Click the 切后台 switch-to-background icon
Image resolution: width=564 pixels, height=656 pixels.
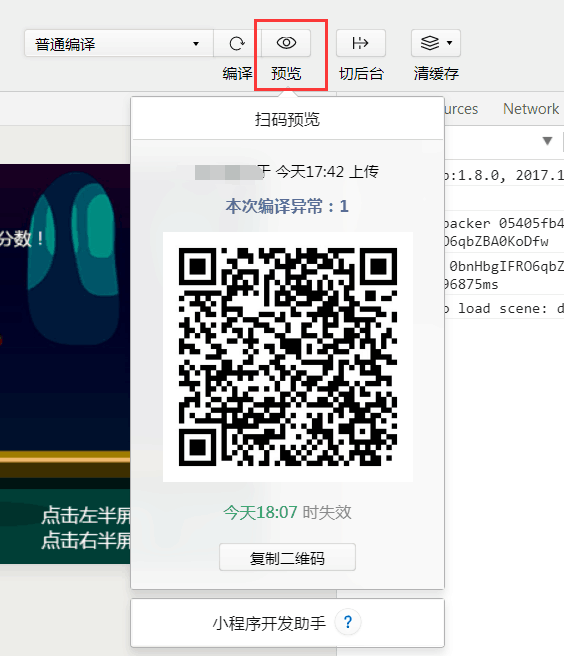click(x=361, y=43)
